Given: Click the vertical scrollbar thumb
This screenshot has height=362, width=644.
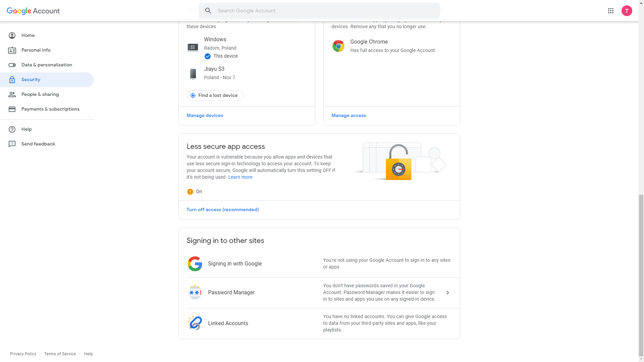Looking at the screenshot, I should [641, 275].
